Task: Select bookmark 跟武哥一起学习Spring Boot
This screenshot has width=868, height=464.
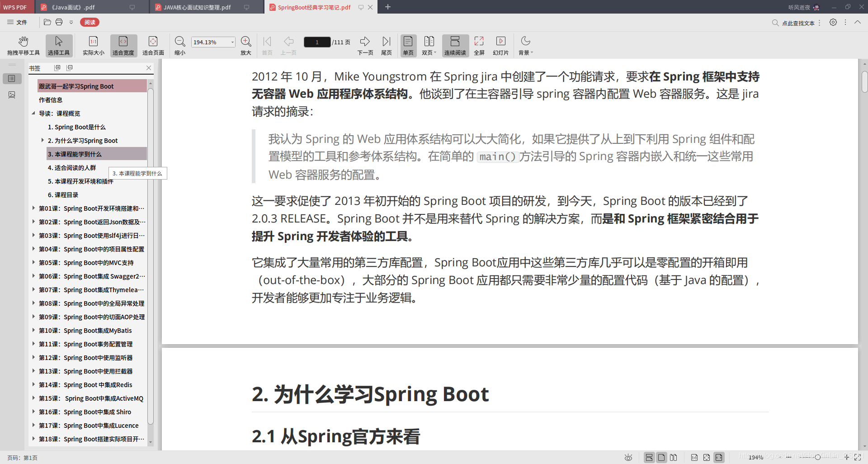Action: tap(92, 86)
